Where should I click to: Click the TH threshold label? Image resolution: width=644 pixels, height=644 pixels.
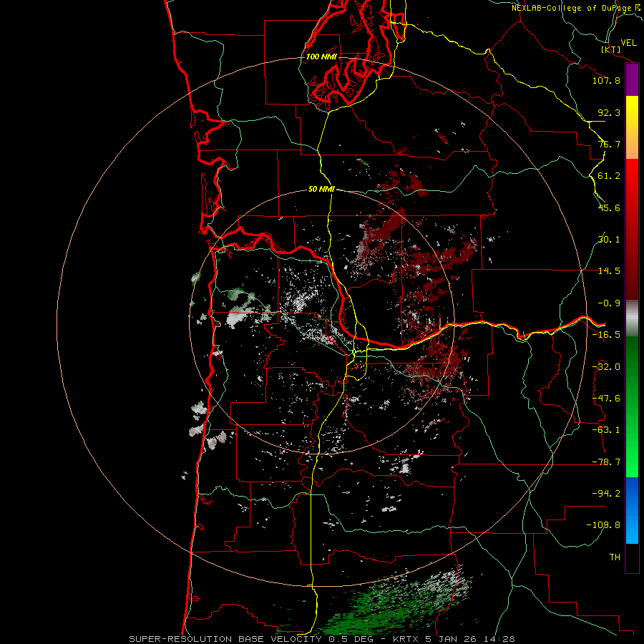click(x=615, y=557)
